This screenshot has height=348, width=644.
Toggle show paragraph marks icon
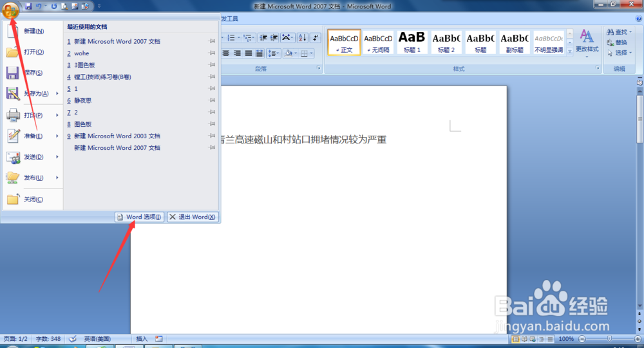[x=316, y=38]
